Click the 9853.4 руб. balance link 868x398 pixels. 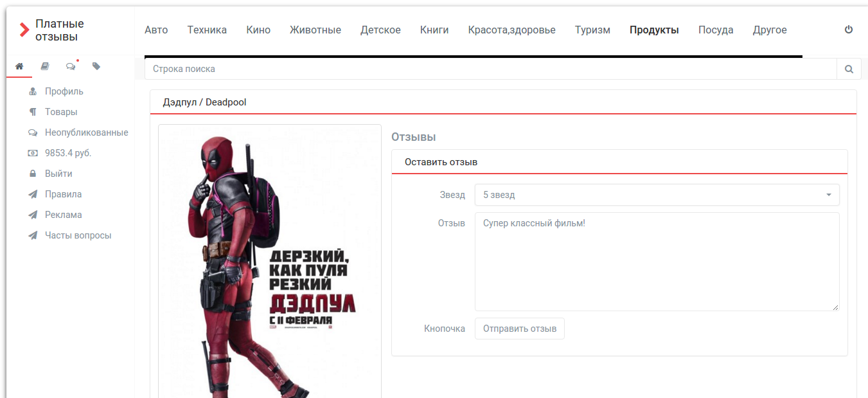[68, 153]
